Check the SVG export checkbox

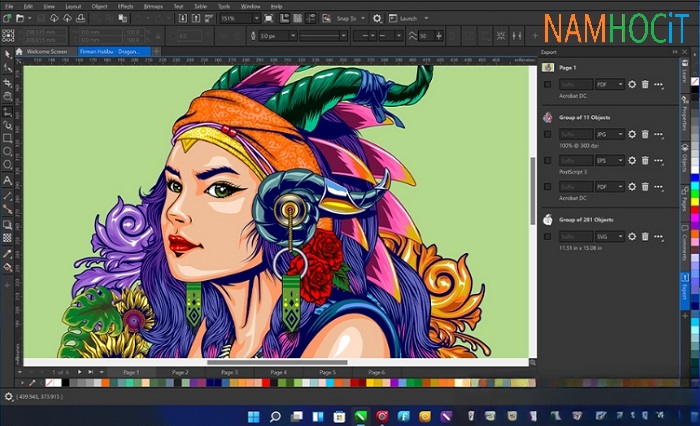[x=547, y=236]
